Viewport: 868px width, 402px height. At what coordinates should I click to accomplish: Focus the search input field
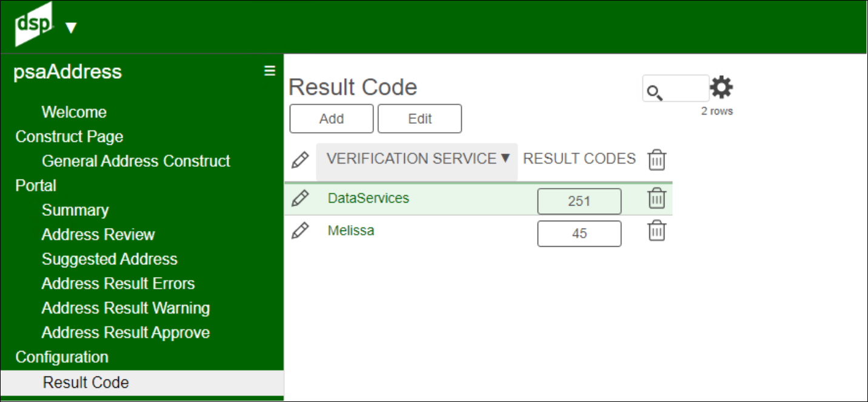pos(676,89)
